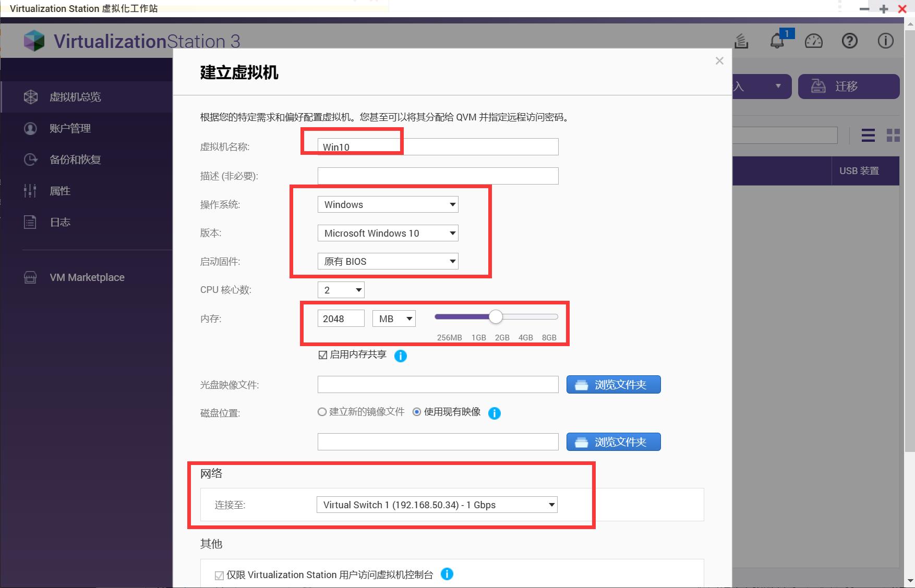Open the performance dashboard gauge icon
The image size is (915, 588).
tap(814, 41)
